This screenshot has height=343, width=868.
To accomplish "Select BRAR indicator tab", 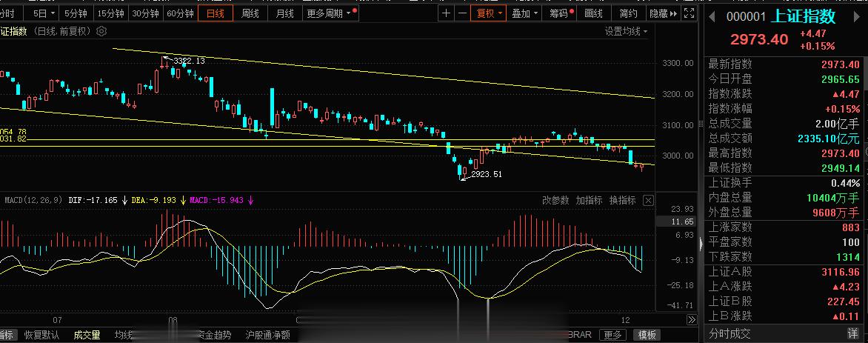I will coord(580,335).
